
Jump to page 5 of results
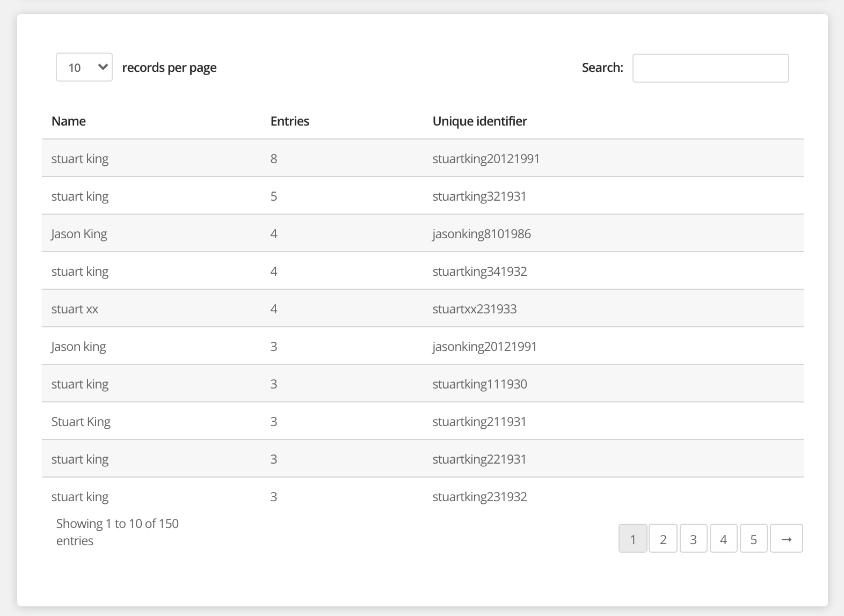(x=753, y=539)
